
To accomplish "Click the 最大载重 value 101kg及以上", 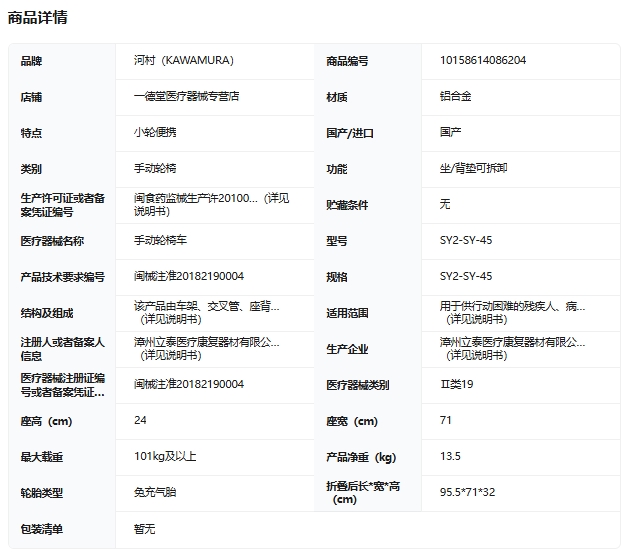I will (165, 457).
